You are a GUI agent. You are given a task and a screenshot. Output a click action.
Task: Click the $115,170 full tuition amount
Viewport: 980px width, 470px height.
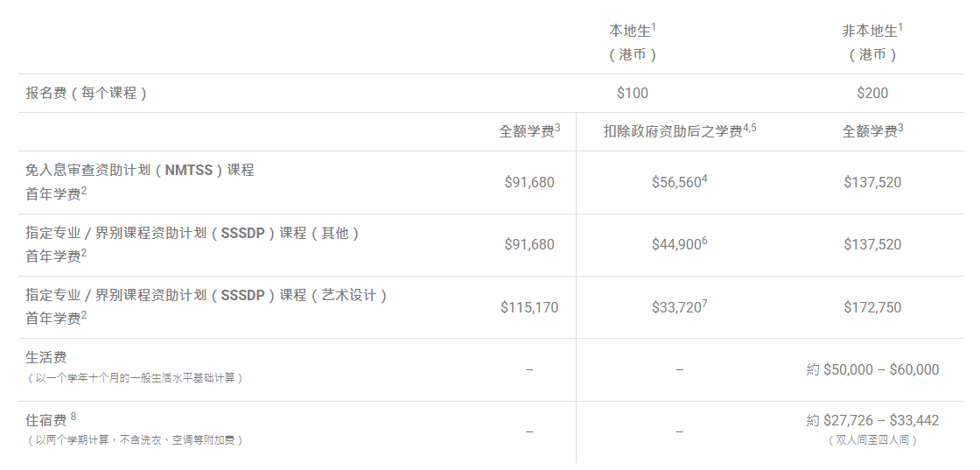(x=529, y=307)
